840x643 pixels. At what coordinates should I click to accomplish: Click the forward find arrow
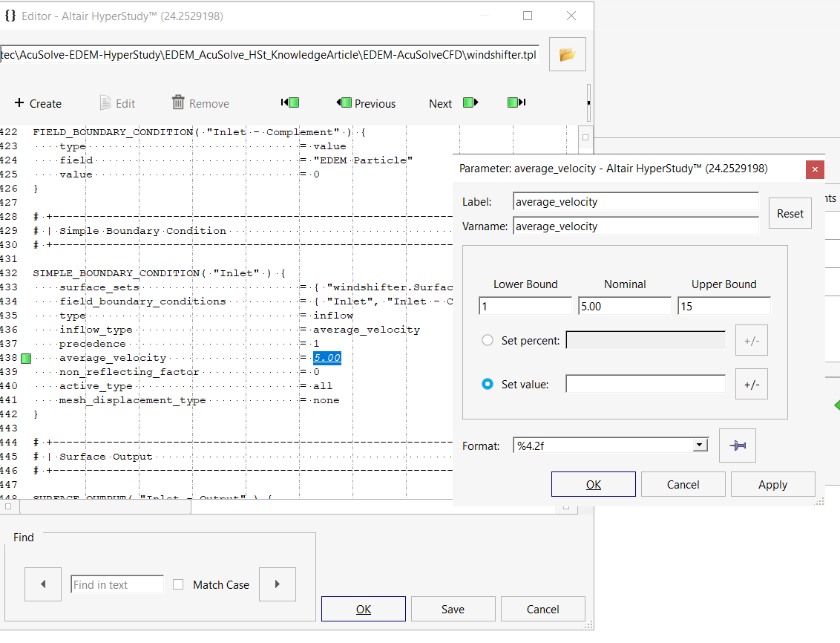click(277, 584)
